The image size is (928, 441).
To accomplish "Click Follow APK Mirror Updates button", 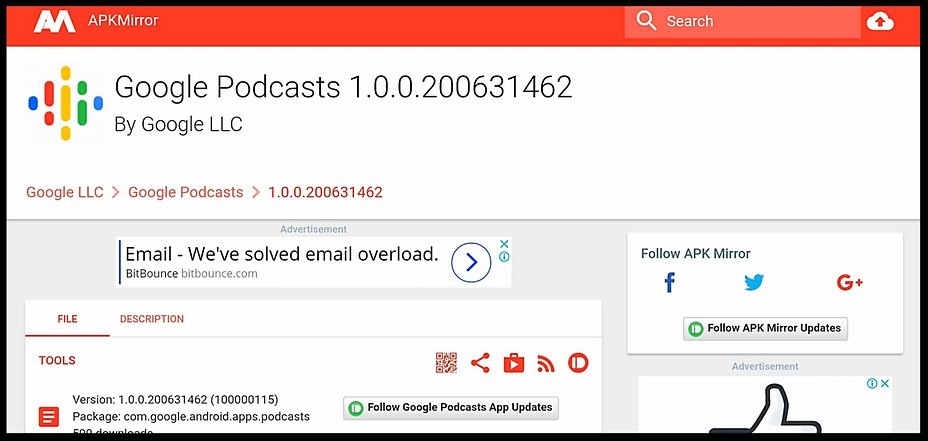I will tap(765, 329).
